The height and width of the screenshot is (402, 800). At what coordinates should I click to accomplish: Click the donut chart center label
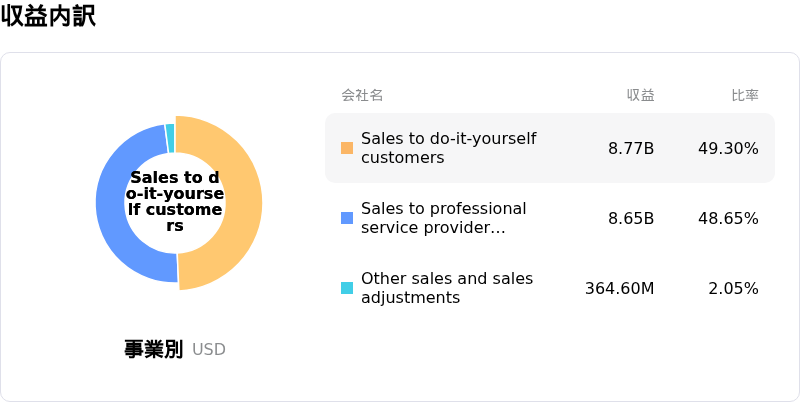coord(175,202)
